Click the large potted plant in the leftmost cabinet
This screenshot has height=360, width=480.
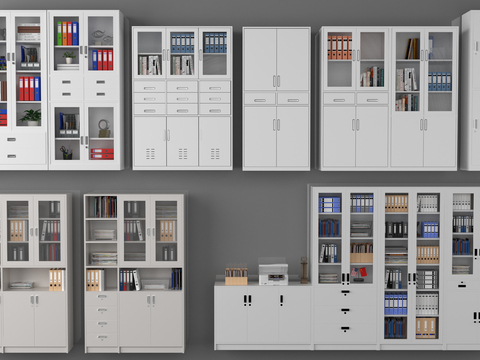click(x=31, y=117)
